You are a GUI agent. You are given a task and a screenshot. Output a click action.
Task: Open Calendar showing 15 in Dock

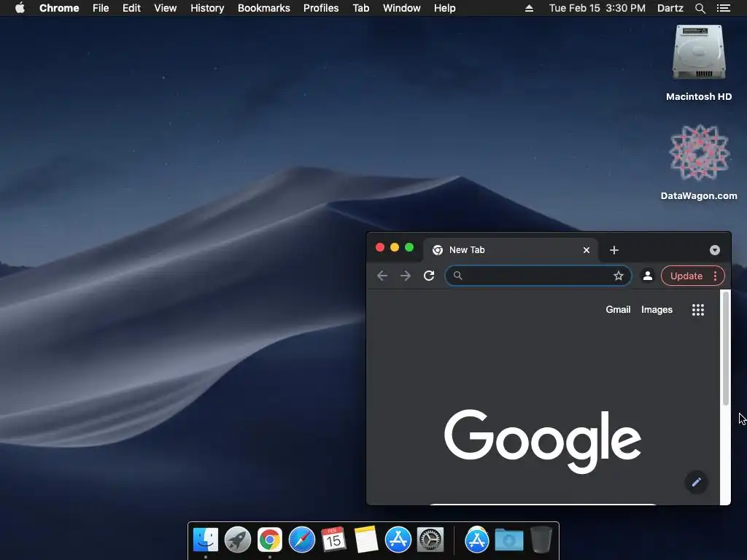[333, 540]
